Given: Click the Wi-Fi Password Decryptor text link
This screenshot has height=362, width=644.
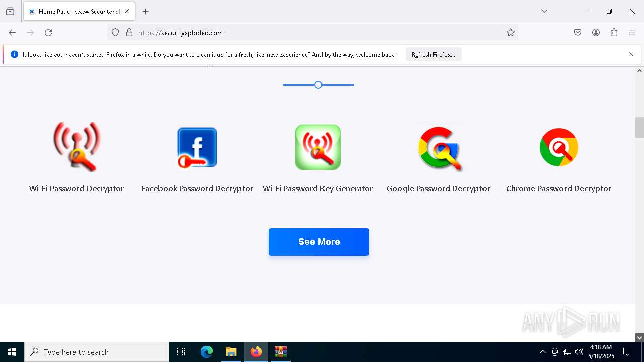Looking at the screenshot, I should 76,188.
